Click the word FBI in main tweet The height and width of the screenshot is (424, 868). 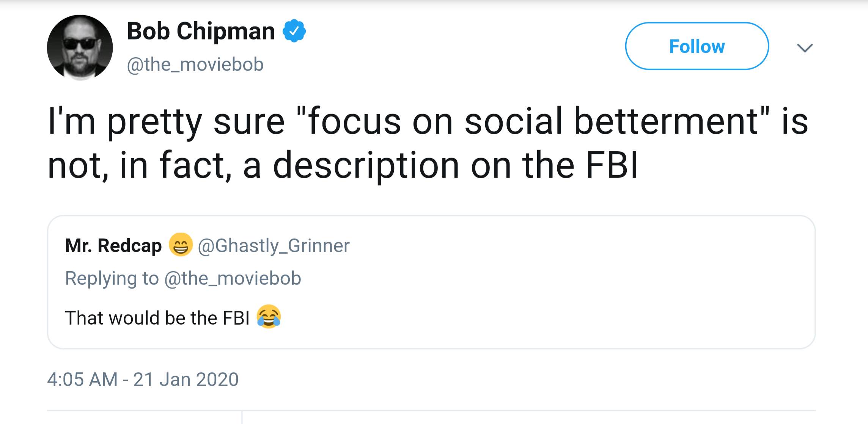[612, 165]
